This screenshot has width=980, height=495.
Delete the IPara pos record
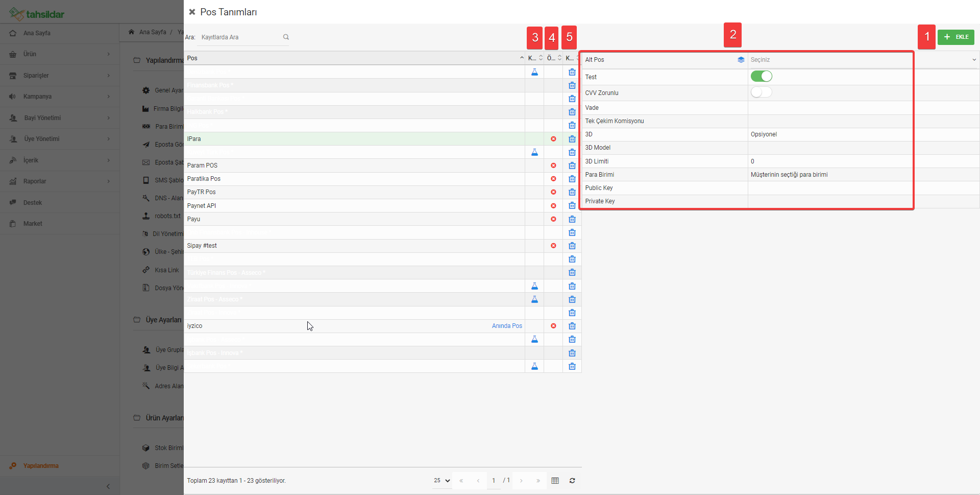[x=572, y=139]
